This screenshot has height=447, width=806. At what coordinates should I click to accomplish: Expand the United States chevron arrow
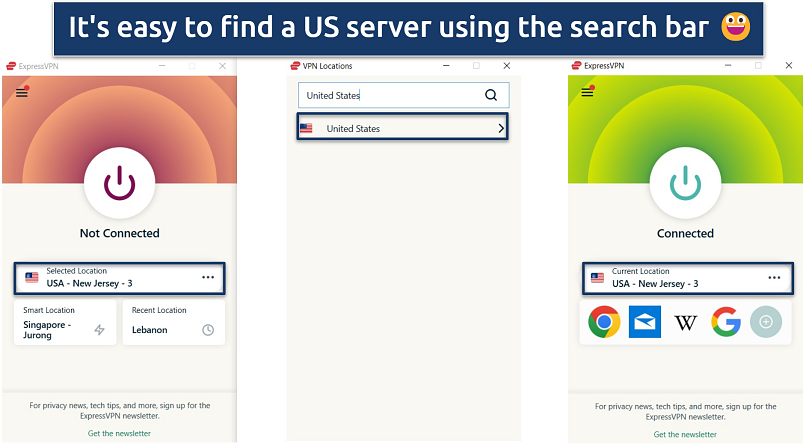[501, 128]
